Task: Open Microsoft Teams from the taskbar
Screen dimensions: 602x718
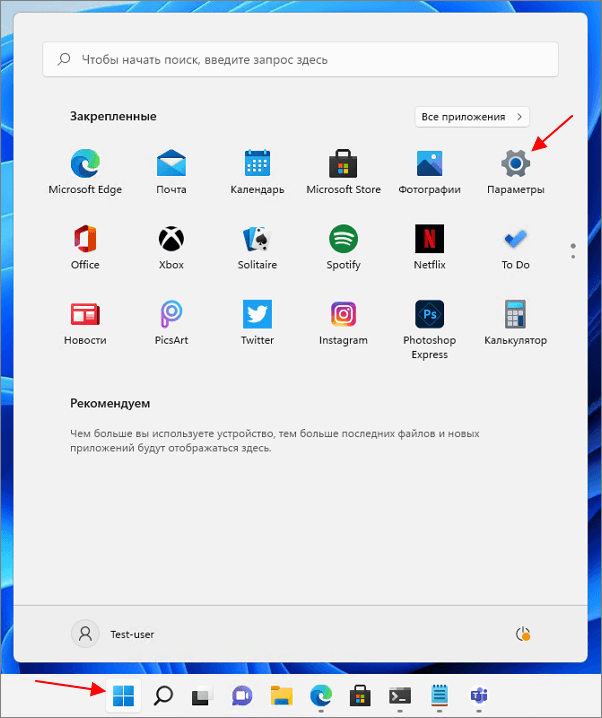Action: (x=479, y=696)
